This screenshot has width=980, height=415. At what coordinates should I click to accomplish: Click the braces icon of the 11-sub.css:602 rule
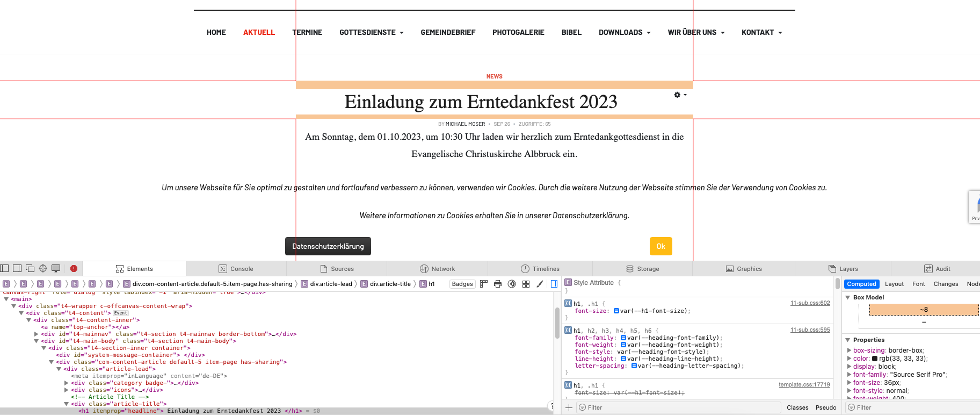pyautogui.click(x=568, y=303)
